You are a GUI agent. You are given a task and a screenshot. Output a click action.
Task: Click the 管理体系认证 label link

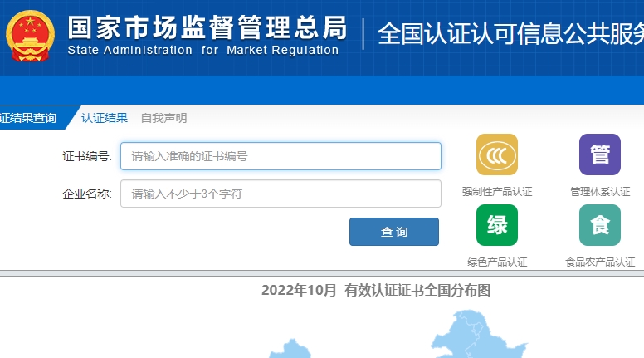599,192
